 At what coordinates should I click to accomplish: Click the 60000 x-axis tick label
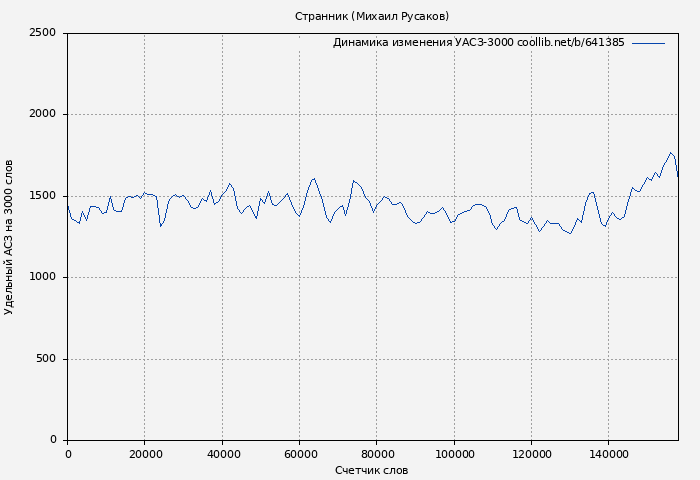pos(299,454)
